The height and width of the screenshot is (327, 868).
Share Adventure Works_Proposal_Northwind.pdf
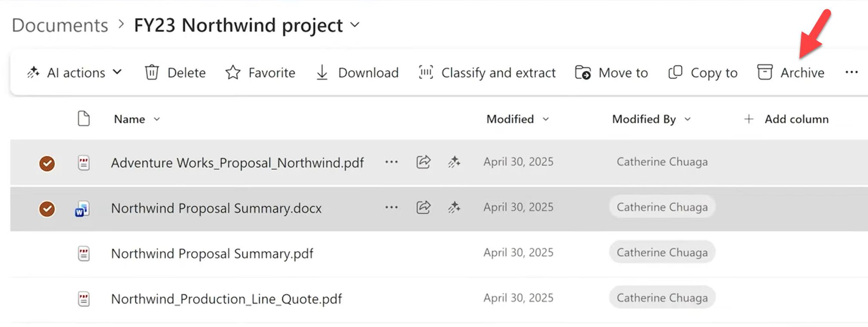[423, 162]
